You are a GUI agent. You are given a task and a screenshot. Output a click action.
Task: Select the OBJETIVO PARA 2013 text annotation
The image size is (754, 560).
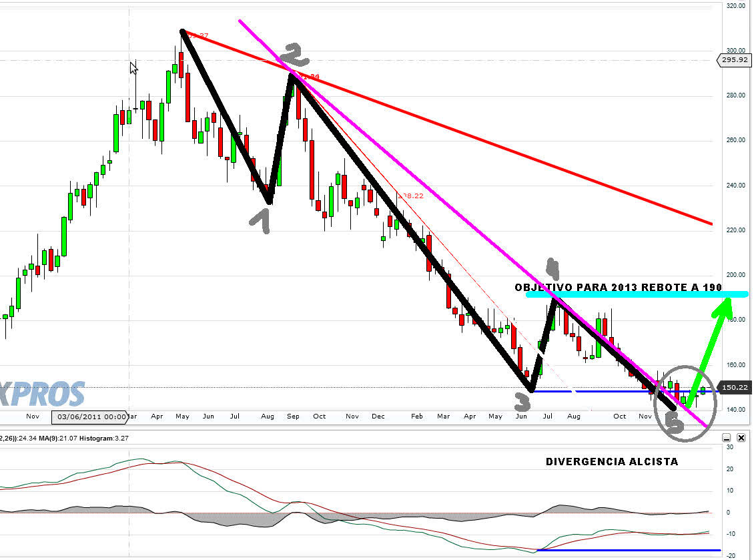(619, 286)
